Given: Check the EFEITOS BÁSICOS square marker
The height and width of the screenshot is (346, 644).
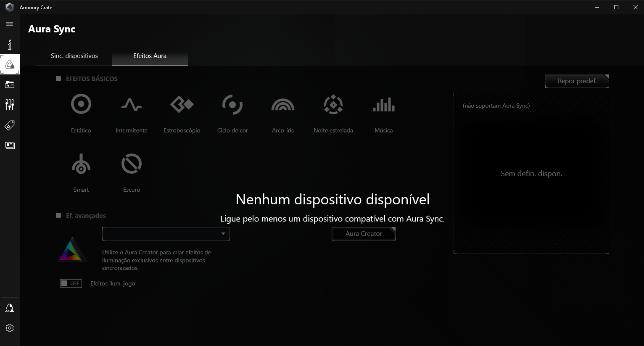Looking at the screenshot, I should 58,79.
